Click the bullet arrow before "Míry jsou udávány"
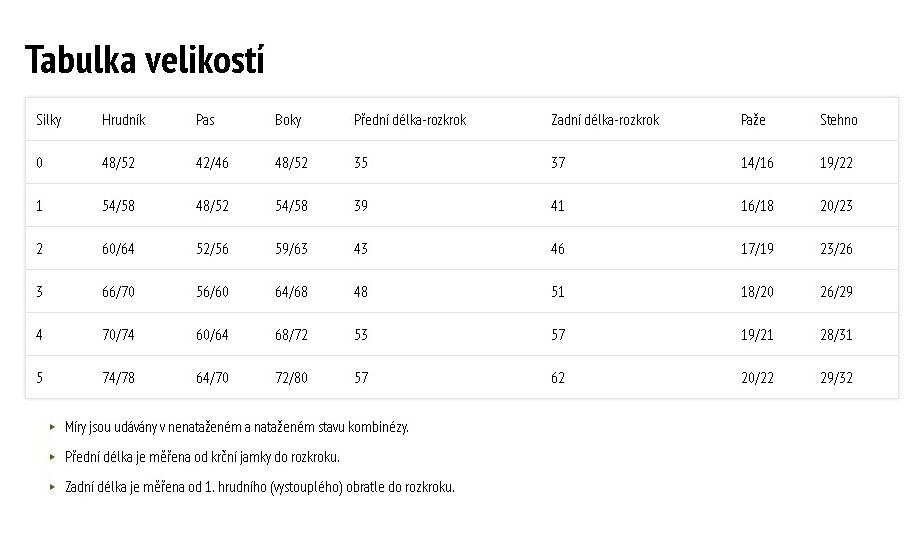Viewport: 920px width, 533px height. [52, 427]
